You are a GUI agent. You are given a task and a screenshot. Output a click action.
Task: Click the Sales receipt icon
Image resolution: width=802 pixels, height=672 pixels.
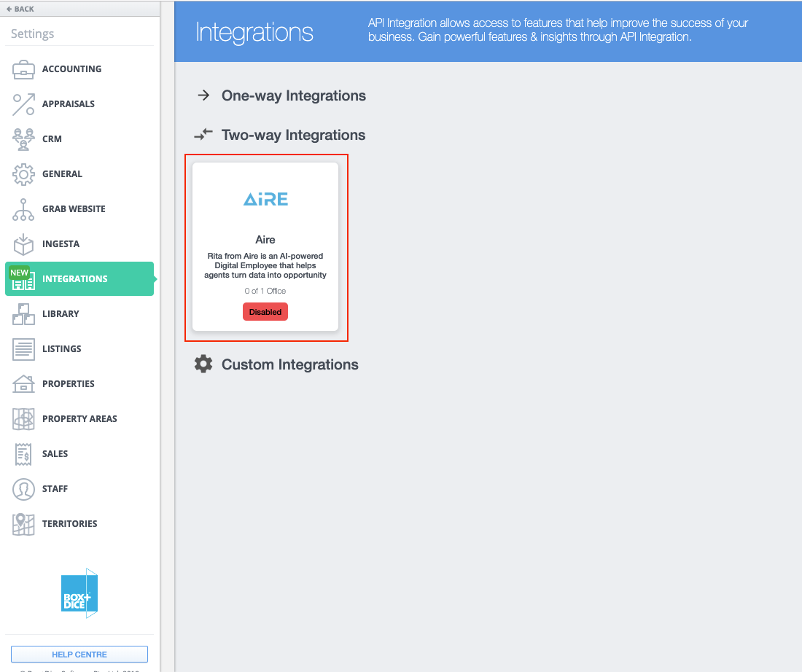pyautogui.click(x=23, y=454)
